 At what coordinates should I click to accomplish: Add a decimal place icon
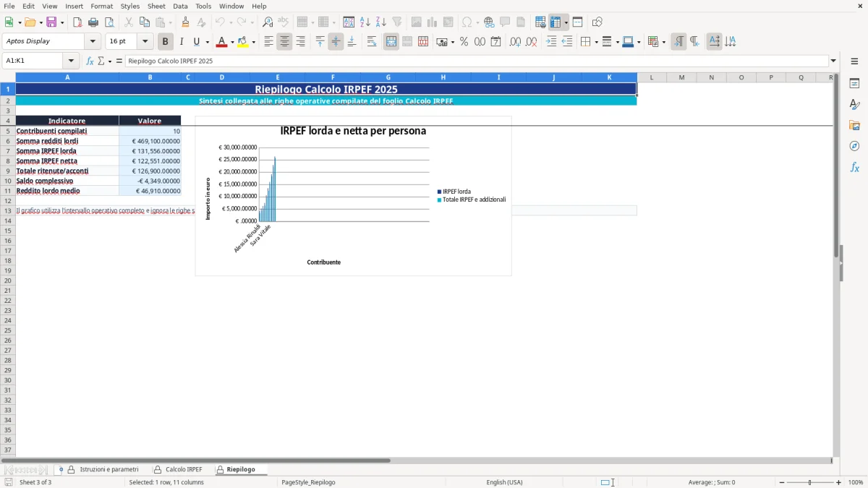click(515, 42)
